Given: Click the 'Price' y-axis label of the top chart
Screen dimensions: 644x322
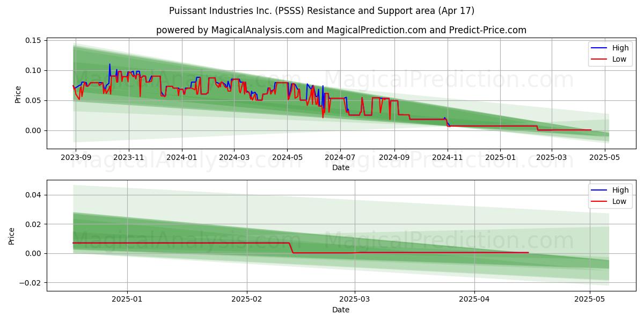Looking at the screenshot, I should coord(18,94).
